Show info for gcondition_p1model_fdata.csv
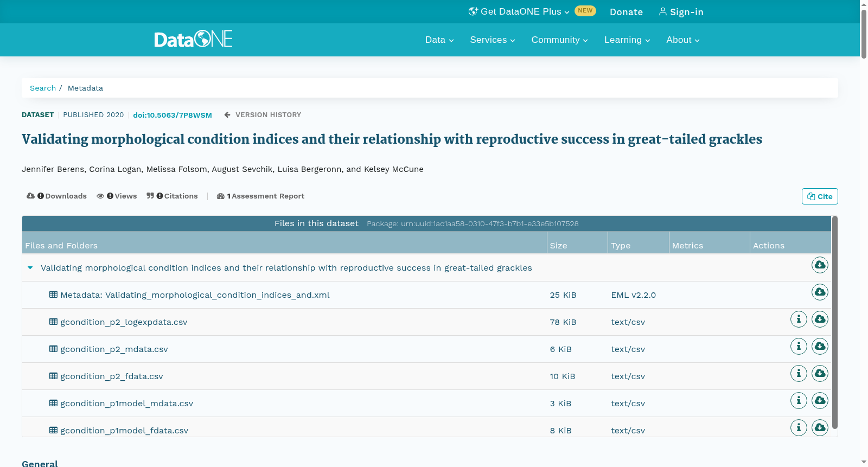868x467 pixels. (799, 427)
